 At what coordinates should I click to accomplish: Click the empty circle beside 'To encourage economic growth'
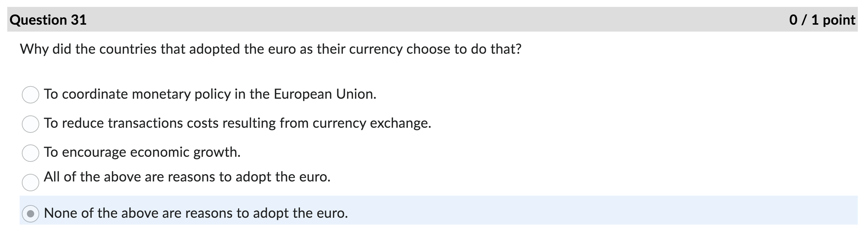tap(31, 152)
